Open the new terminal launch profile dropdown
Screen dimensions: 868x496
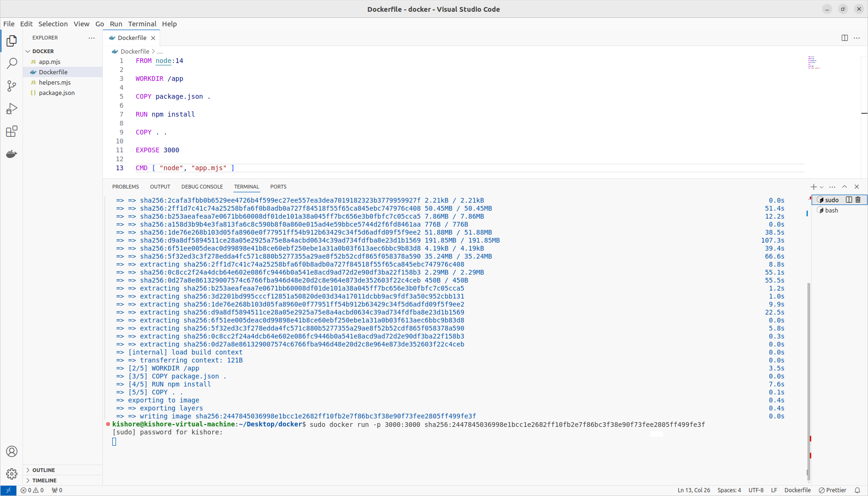[821, 187]
